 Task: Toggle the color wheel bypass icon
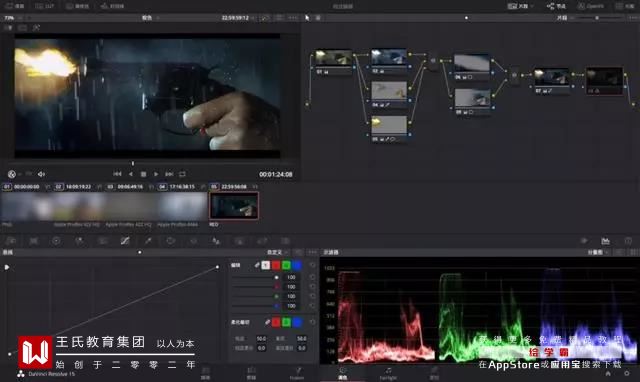coord(11,174)
